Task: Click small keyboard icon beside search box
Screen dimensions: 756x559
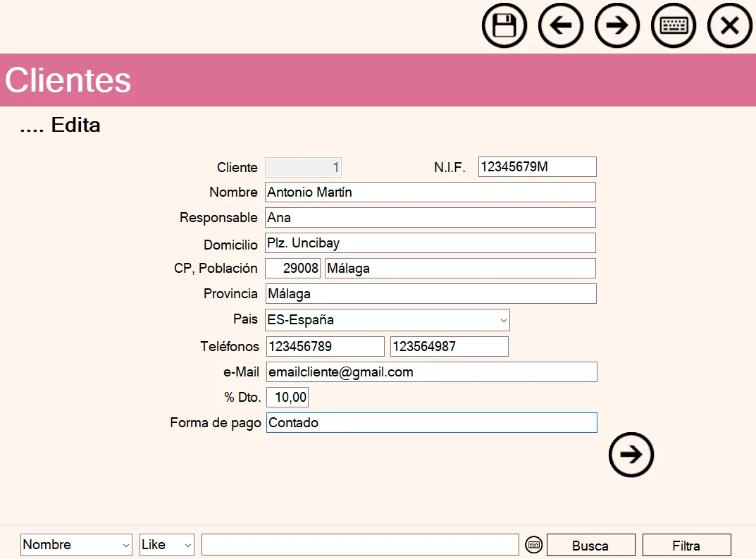Action: pos(534,544)
